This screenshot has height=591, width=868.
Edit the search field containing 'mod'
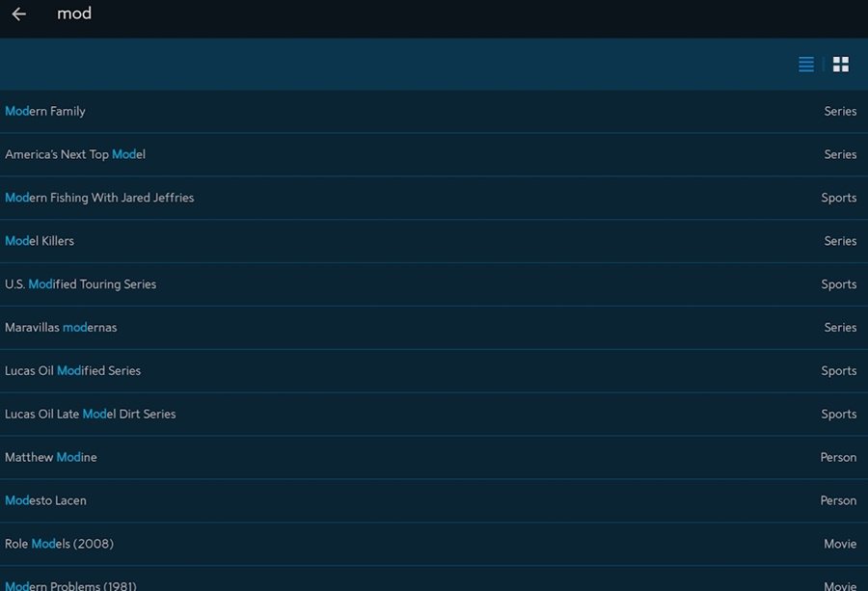tap(74, 13)
